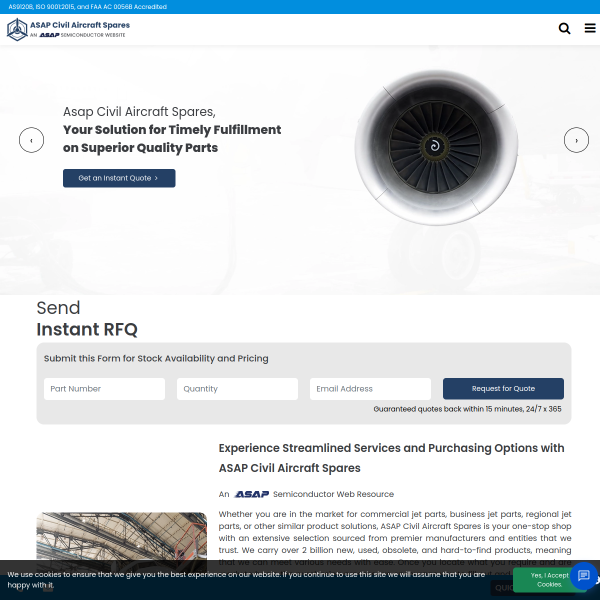Viewport: 600px width, 600px height.
Task: Click the jet engine turbine image
Action: coord(436,147)
